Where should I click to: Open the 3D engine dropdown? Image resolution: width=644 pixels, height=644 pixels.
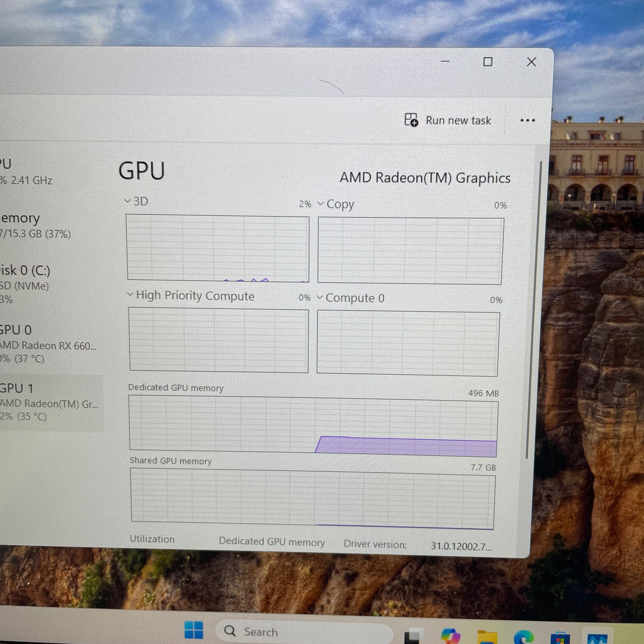127,201
